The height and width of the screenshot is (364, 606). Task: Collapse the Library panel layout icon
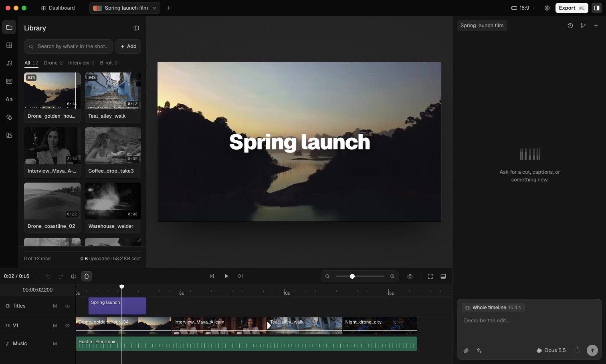pos(136,28)
